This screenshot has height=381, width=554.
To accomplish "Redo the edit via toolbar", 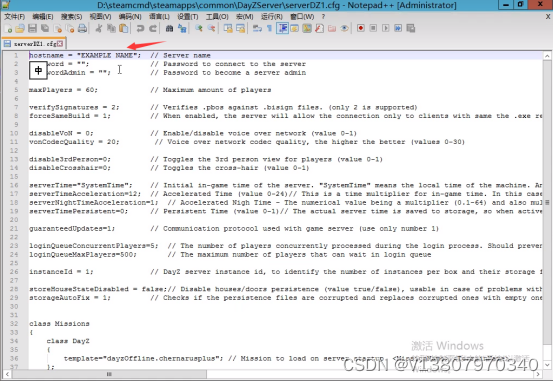I will click(153, 29).
